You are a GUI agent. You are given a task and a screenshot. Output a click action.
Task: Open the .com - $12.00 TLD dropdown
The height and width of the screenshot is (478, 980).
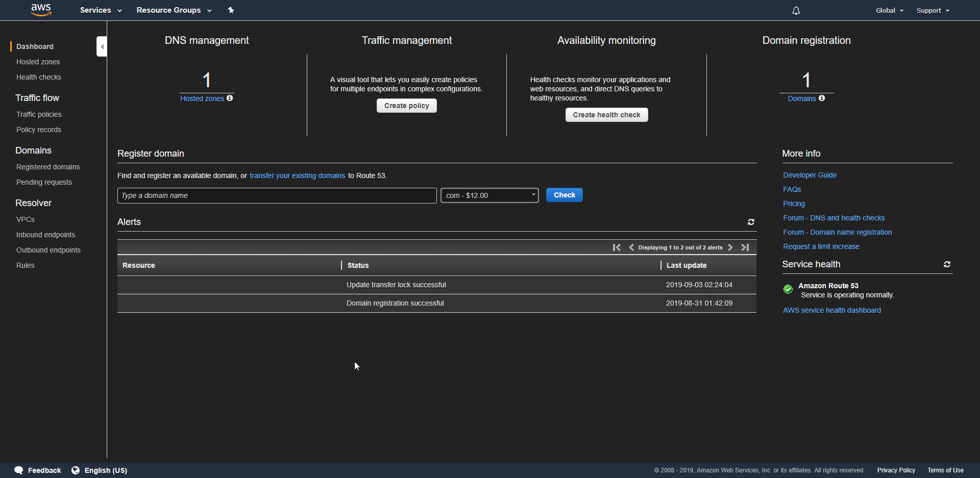489,195
